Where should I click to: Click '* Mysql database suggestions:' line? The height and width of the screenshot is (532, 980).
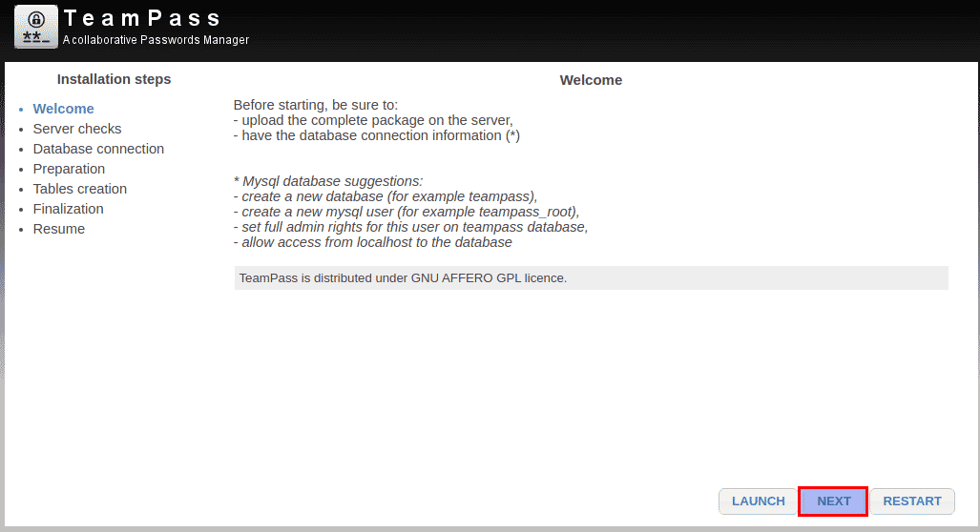click(328, 181)
